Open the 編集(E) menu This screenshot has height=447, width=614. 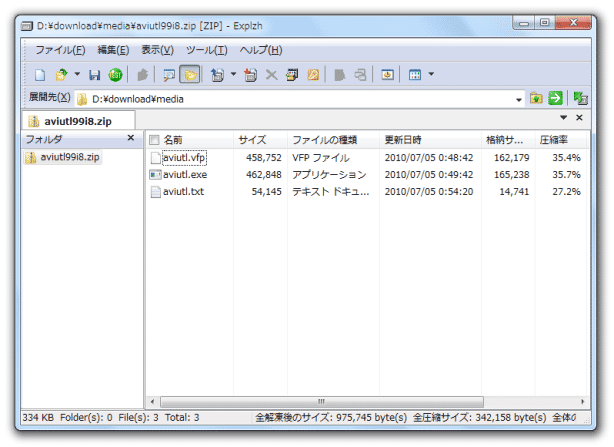[113, 50]
